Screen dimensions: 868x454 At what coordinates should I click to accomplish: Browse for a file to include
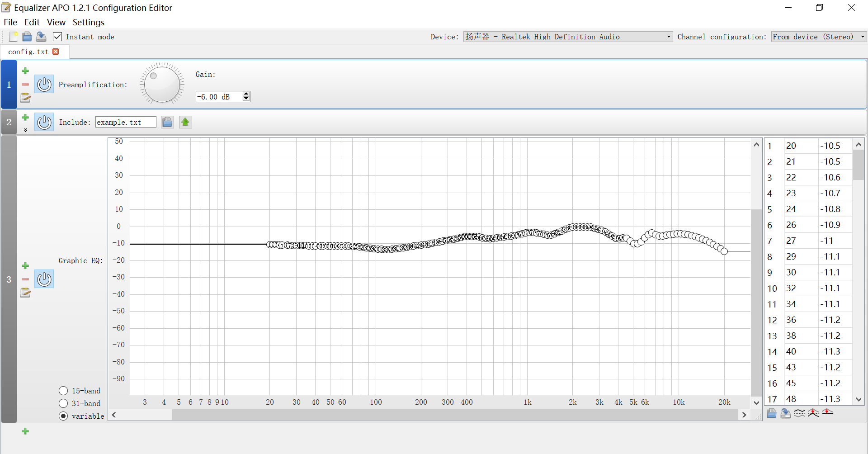167,122
